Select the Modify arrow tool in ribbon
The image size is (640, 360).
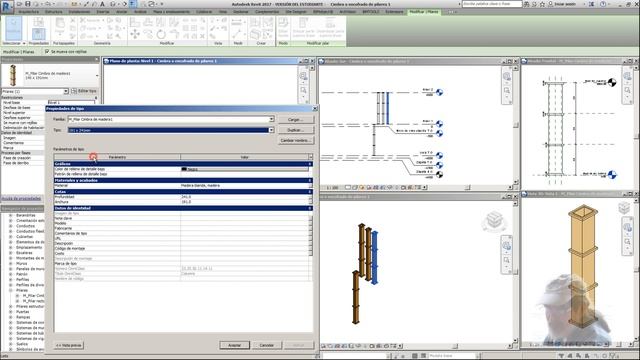coord(13,28)
